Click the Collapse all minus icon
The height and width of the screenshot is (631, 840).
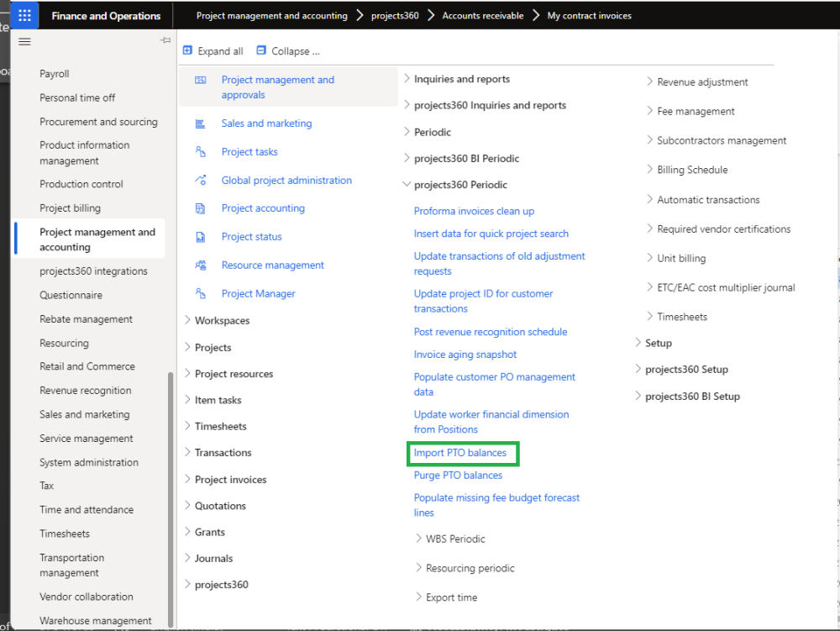(x=261, y=50)
